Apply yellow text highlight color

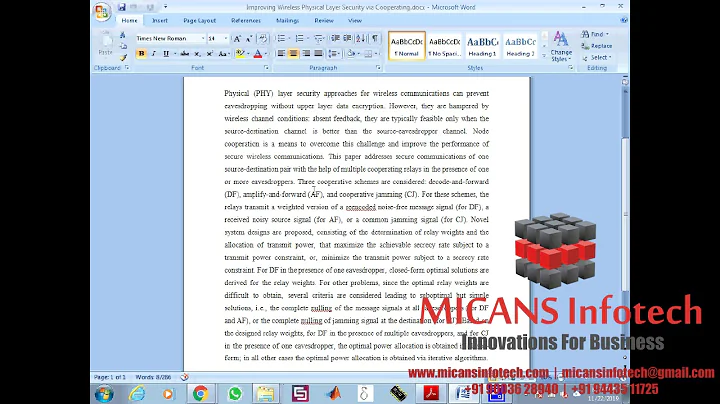tap(240, 54)
